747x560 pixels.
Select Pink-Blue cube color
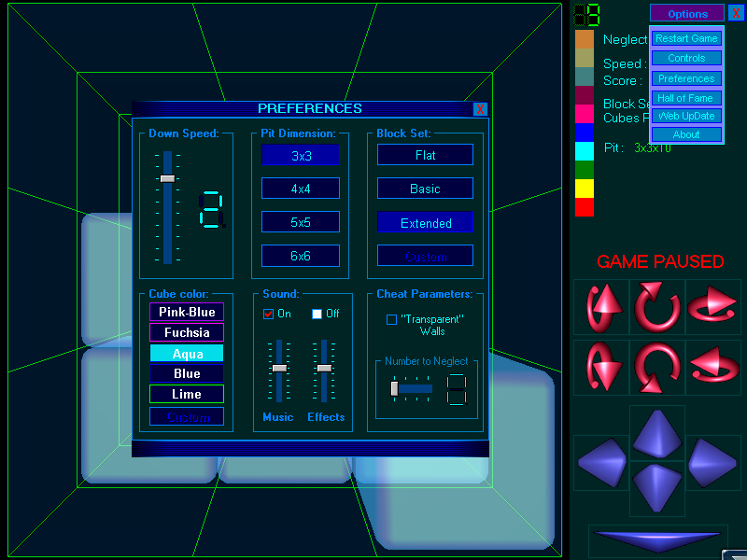(187, 312)
